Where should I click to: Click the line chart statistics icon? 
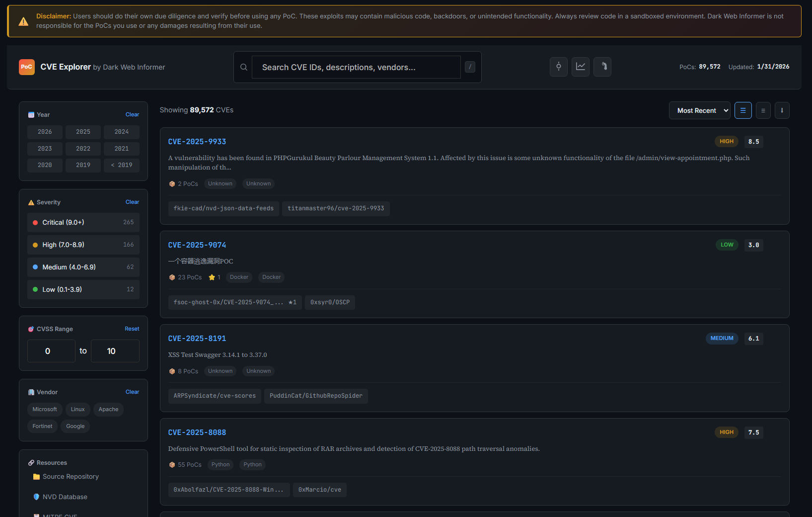pos(580,67)
